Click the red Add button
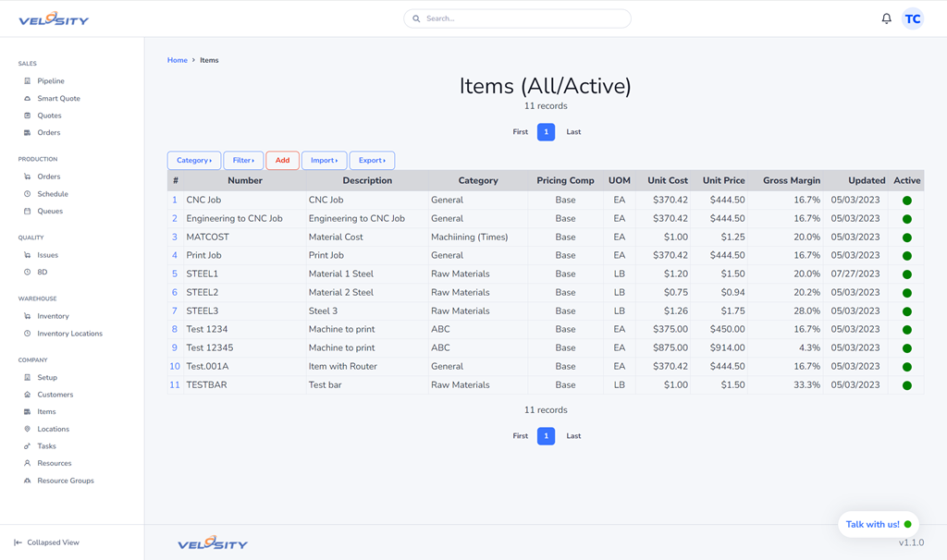This screenshot has width=947, height=560. pos(282,161)
